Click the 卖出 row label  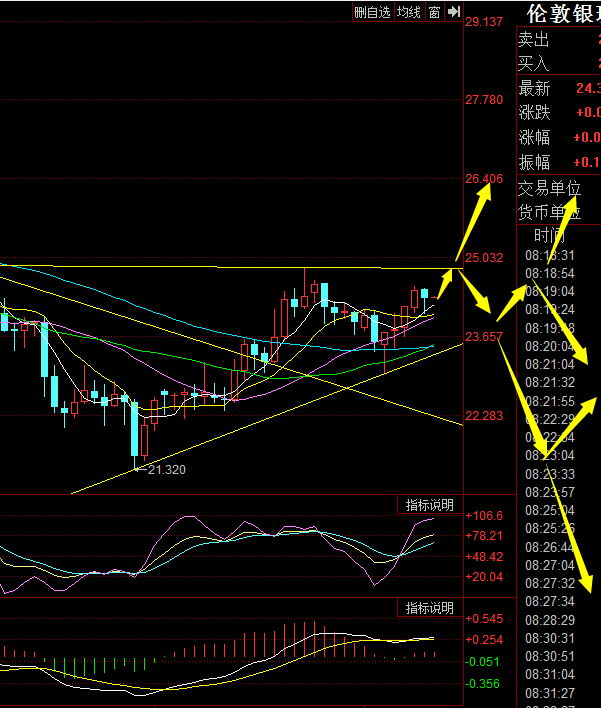tap(533, 39)
